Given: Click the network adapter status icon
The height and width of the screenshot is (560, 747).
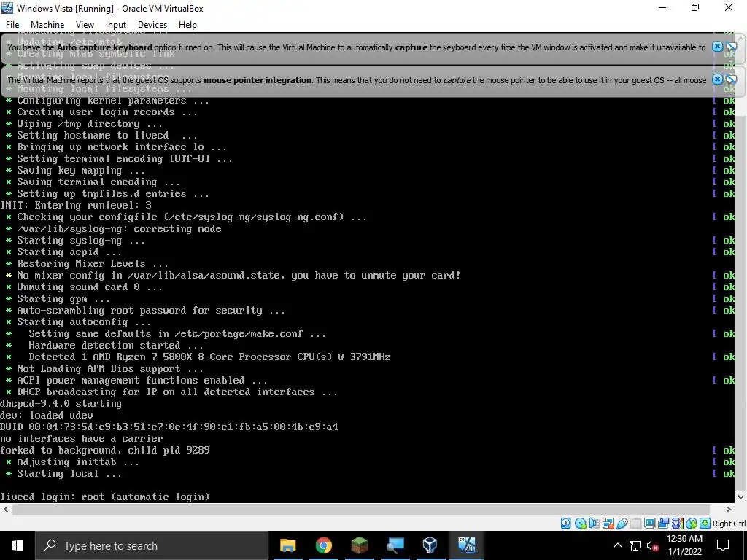Looking at the screenshot, I should click(x=608, y=524).
